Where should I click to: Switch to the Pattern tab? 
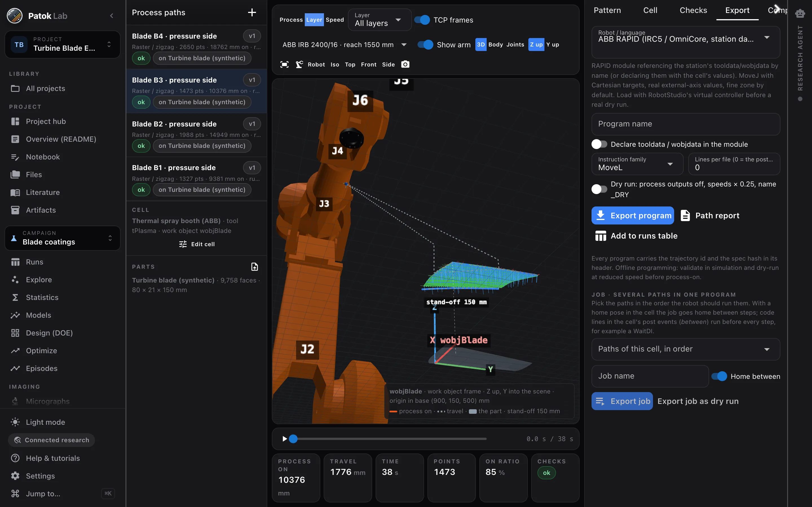click(607, 10)
